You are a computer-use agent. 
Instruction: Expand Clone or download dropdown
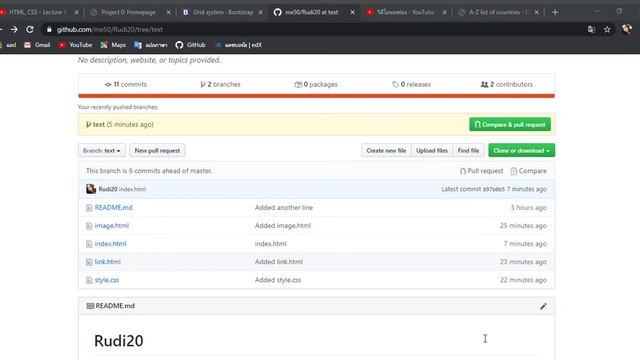point(521,151)
